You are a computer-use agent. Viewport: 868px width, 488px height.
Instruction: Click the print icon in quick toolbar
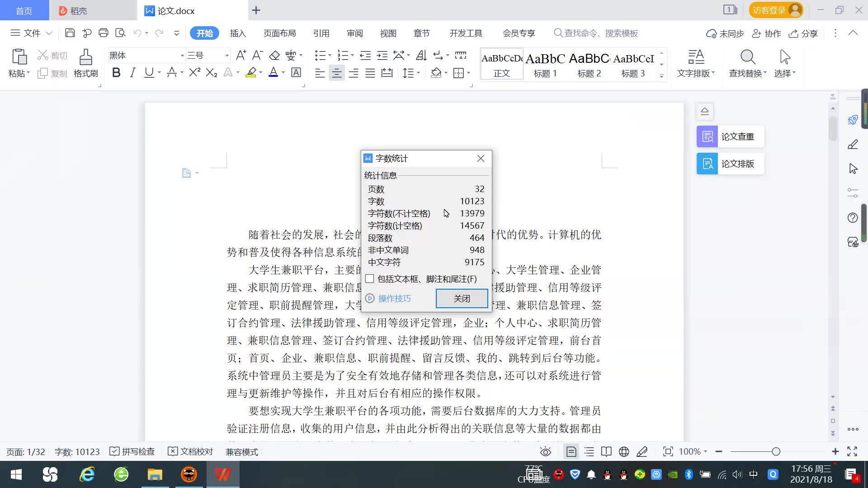click(104, 33)
